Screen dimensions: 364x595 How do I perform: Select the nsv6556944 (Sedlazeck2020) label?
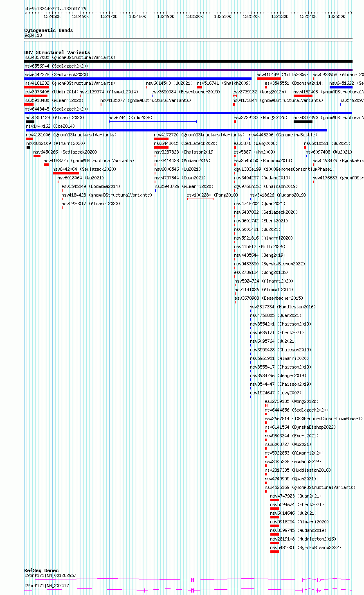point(56,66)
